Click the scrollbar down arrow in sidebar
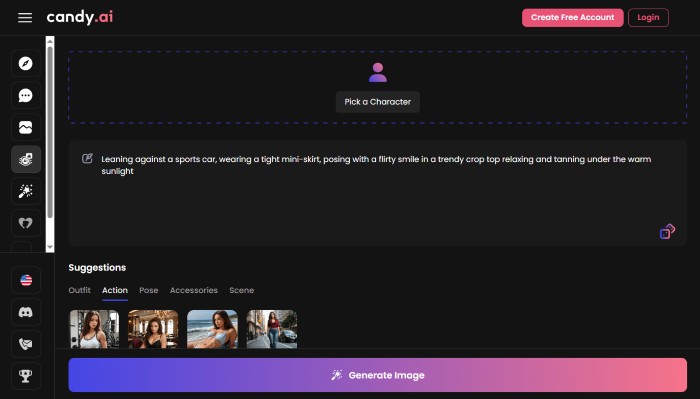Viewport: 700px width, 399px height. pyautogui.click(x=50, y=247)
